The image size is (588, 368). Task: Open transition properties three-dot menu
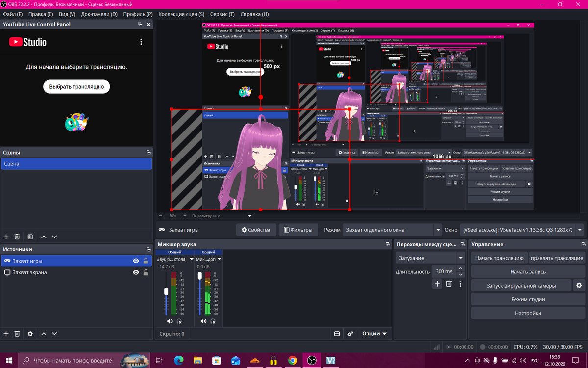(x=460, y=284)
